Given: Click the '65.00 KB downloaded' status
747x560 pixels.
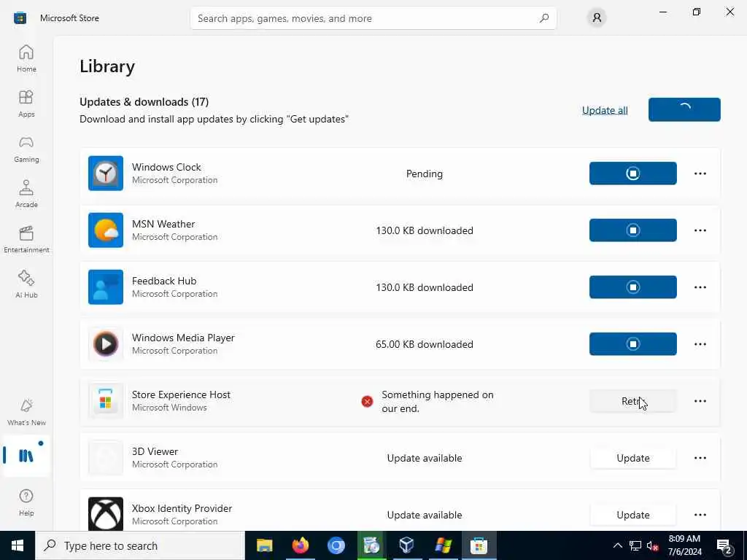Looking at the screenshot, I should pyautogui.click(x=424, y=344).
